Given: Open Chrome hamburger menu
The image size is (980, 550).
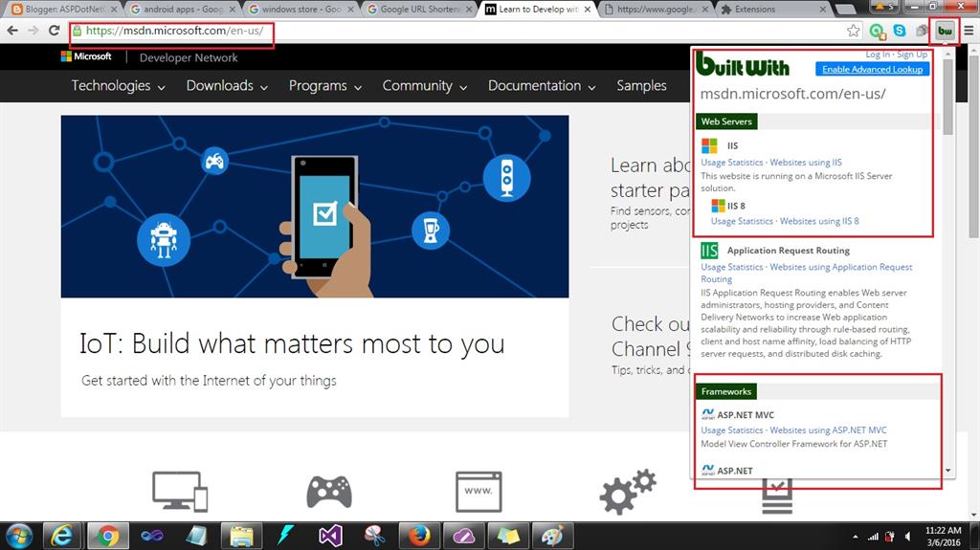Looking at the screenshot, I should tap(969, 31).
